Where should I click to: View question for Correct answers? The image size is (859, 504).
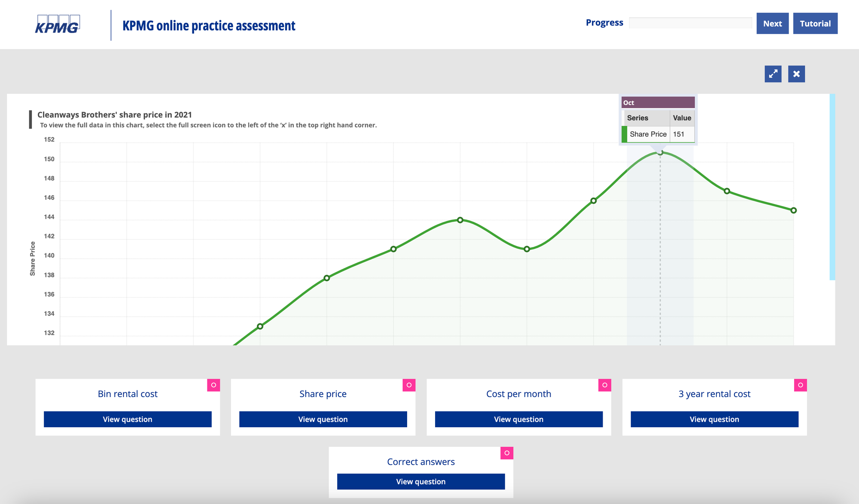click(420, 481)
